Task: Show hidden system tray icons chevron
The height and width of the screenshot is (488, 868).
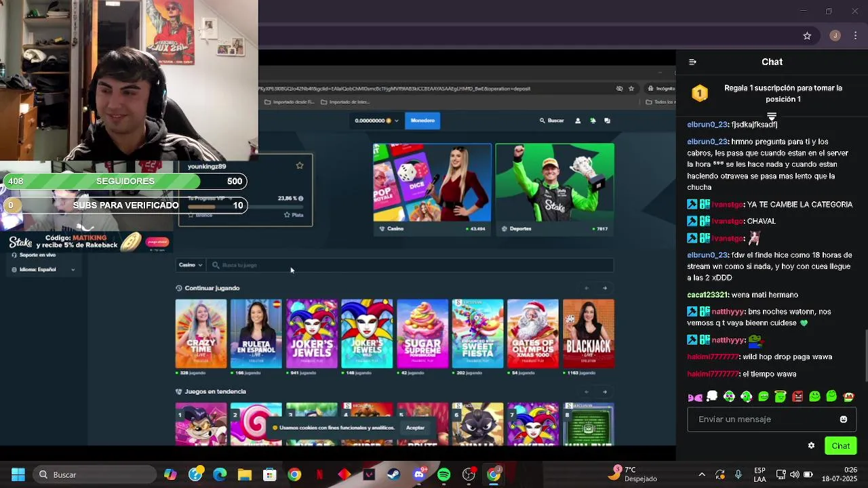Action: (702, 474)
